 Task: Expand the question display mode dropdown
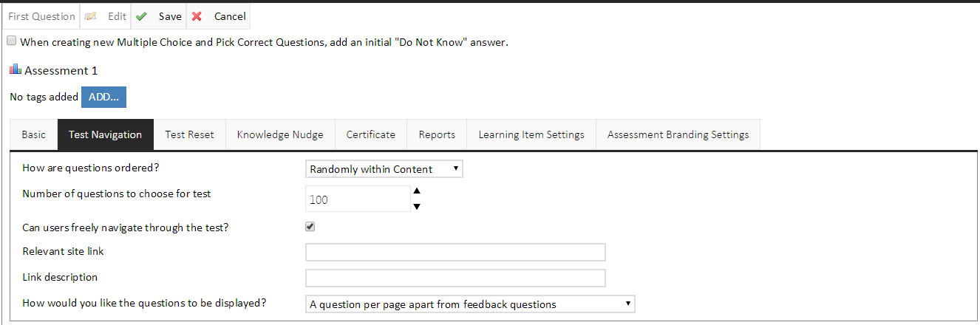click(470, 304)
